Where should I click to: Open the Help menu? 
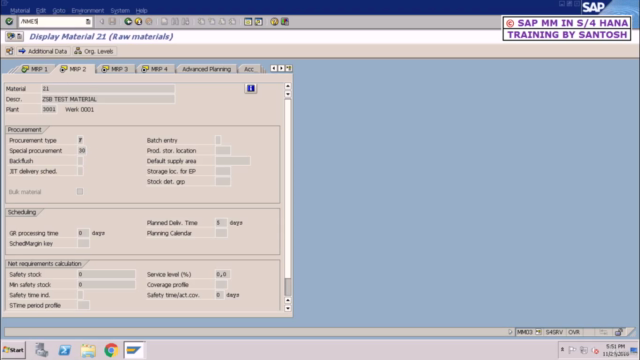coord(141,11)
